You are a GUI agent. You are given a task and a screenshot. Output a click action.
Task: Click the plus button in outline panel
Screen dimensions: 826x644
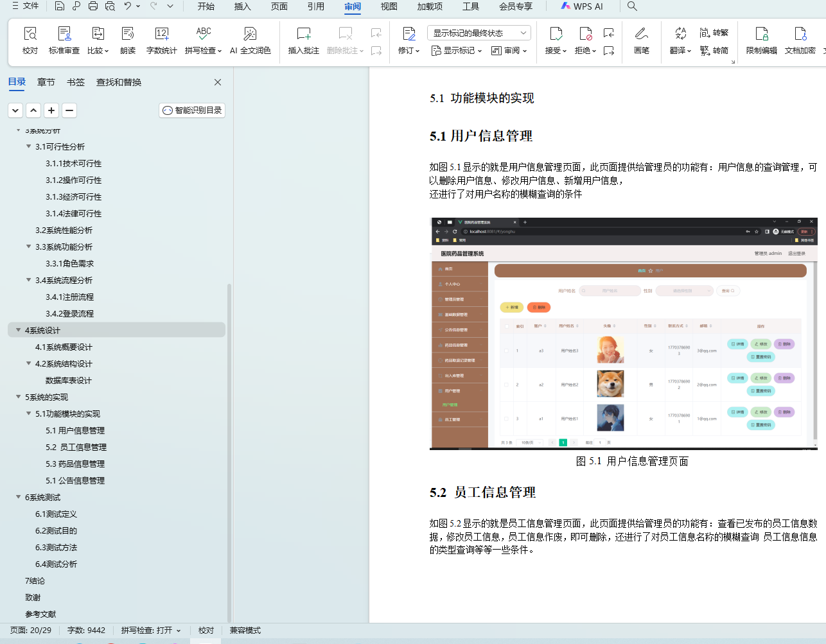[x=52, y=110]
